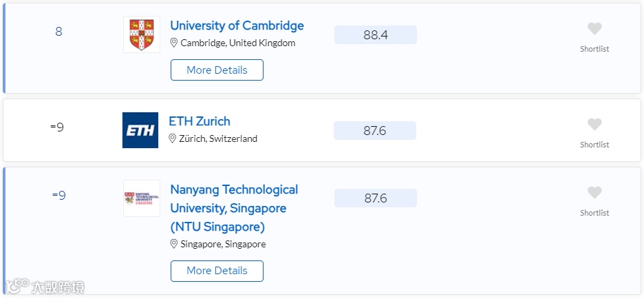Click the location pin beside Cambridge, United Kingdom

pos(174,43)
